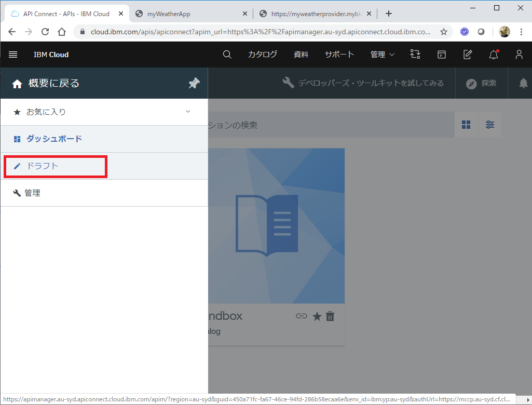Viewport: 532px width, 405px height.
Task: Click デベロッパーズ・ツールキットを試してみる link
Action: pos(371,83)
